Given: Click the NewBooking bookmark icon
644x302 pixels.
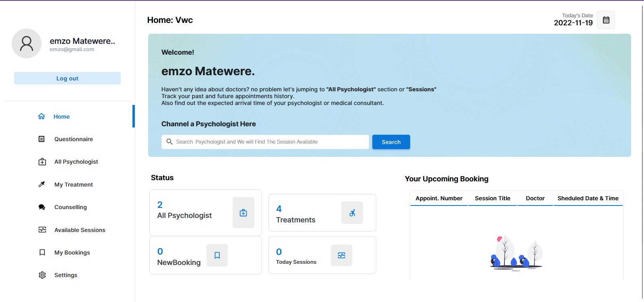Looking at the screenshot, I should pos(217,255).
